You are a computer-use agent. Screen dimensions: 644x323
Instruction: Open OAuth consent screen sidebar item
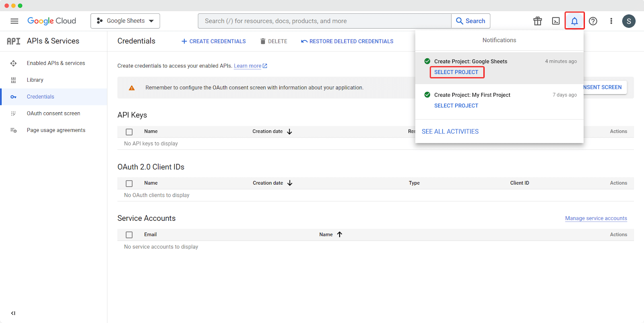(54, 113)
